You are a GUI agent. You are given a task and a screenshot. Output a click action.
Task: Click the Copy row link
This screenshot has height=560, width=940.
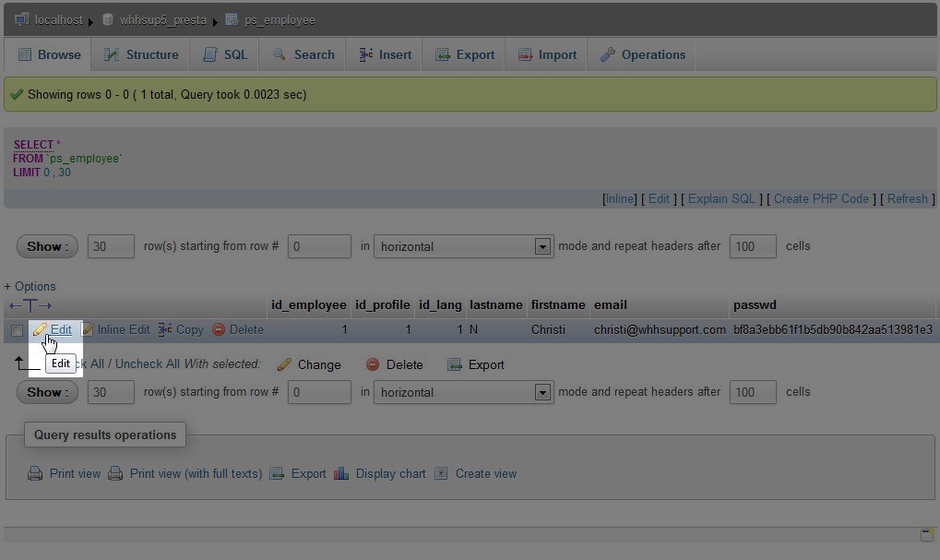coord(189,329)
